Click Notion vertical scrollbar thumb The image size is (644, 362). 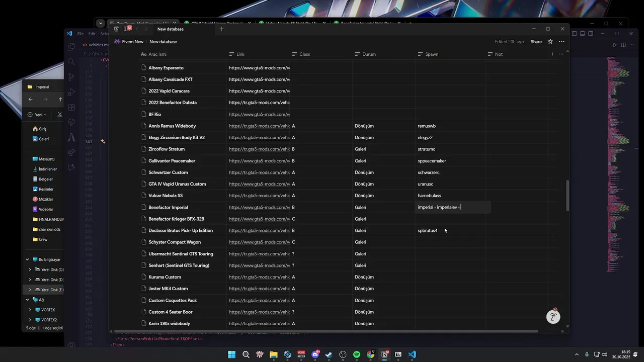point(567,196)
